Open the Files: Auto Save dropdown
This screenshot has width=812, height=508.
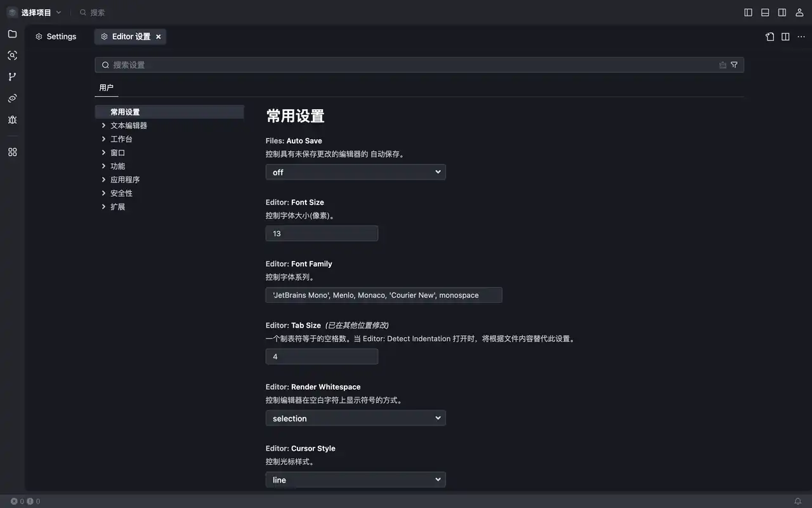pyautogui.click(x=355, y=172)
